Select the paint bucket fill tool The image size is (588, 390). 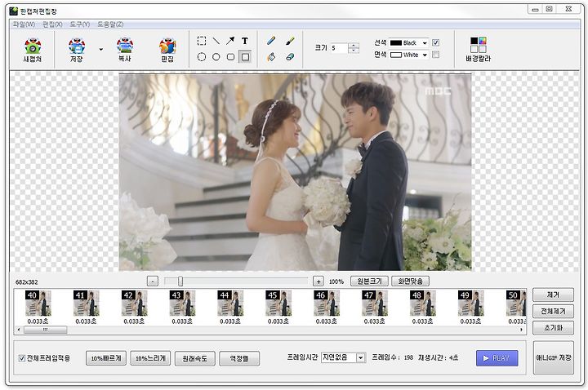[x=271, y=57]
